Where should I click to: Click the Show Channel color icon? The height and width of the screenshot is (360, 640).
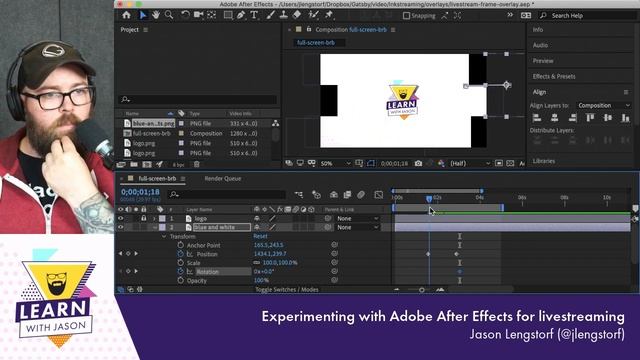441,163
